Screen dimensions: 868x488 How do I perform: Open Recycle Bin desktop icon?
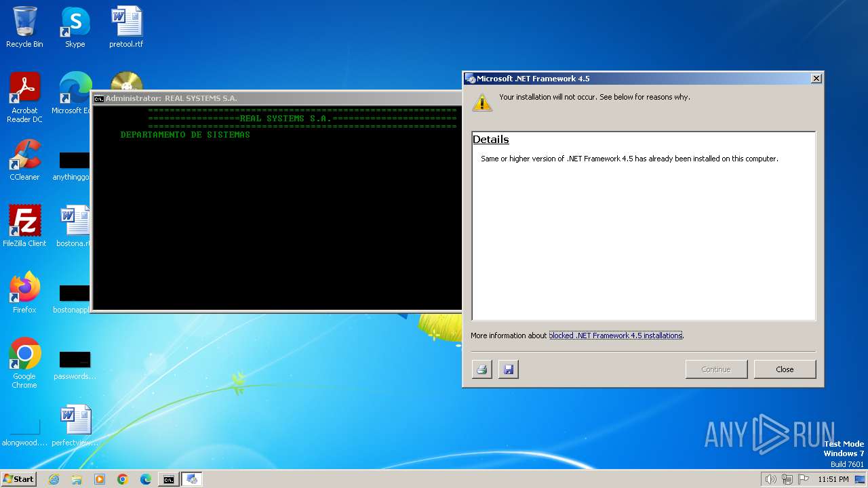[24, 28]
